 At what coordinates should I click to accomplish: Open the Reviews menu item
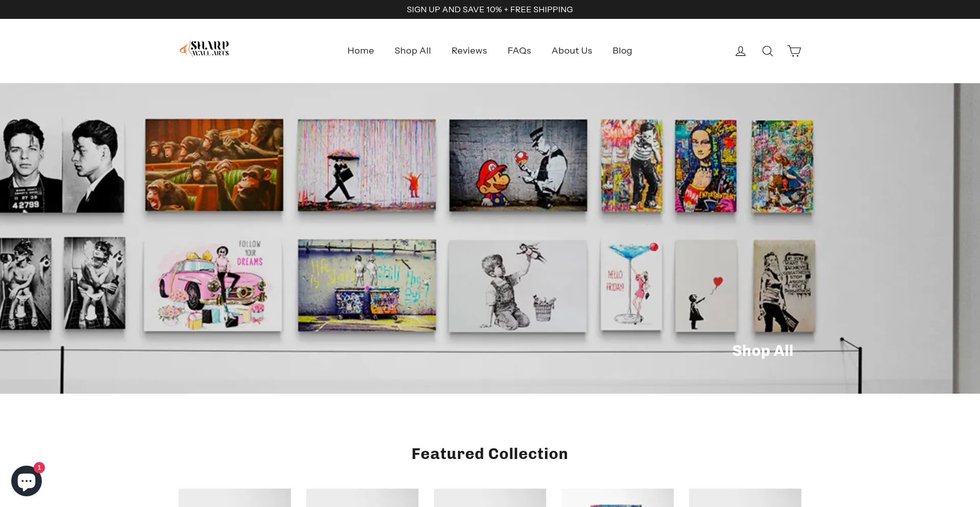[469, 51]
